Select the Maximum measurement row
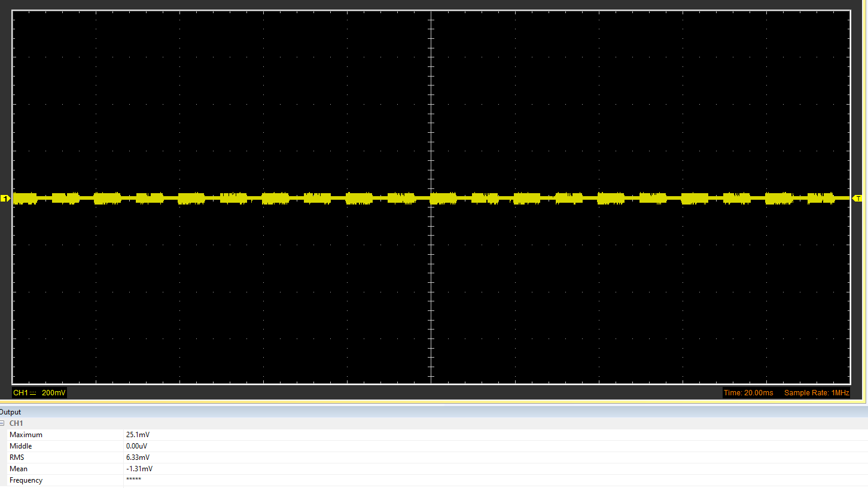The image size is (868, 488). pyautogui.click(x=26, y=435)
